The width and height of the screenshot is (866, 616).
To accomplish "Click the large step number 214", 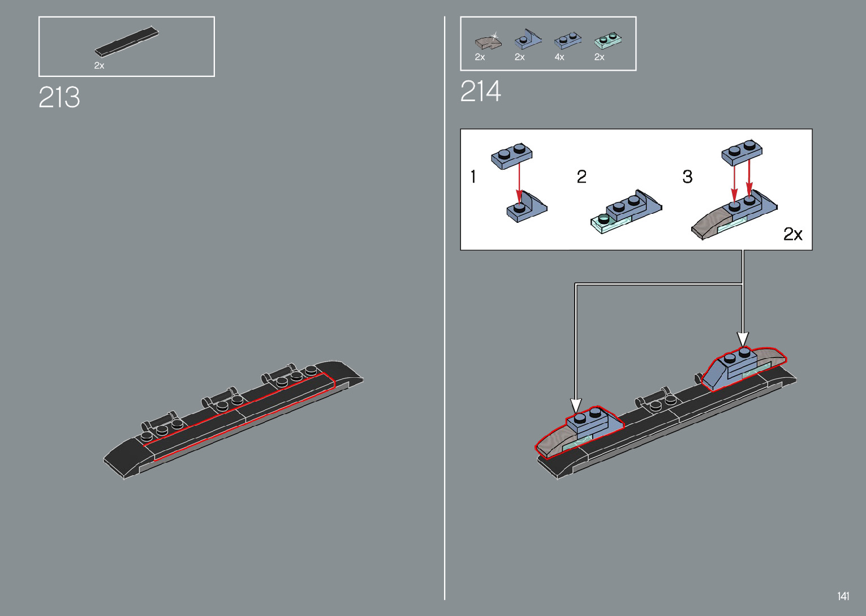I will pos(481,92).
